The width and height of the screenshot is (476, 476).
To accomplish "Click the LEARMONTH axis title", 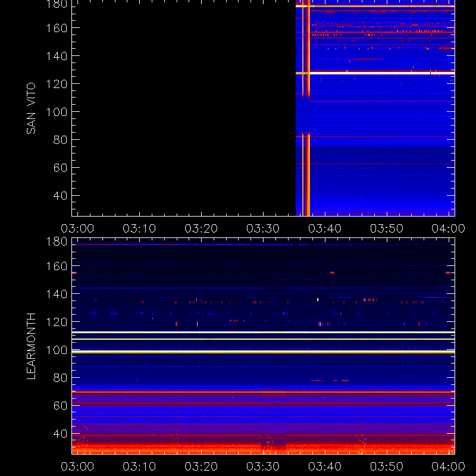I will point(31,346).
